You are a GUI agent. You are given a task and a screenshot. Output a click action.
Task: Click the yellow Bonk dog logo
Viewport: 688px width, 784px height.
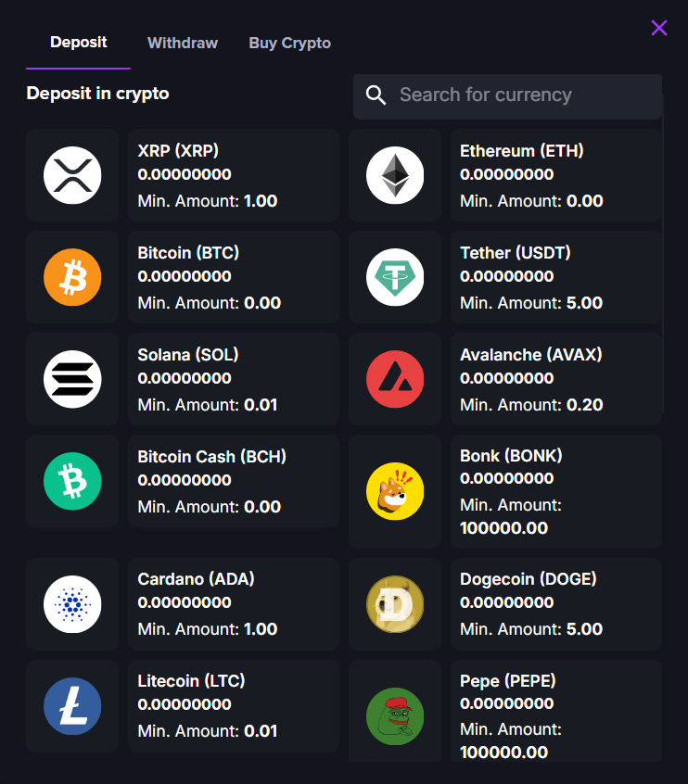395,491
